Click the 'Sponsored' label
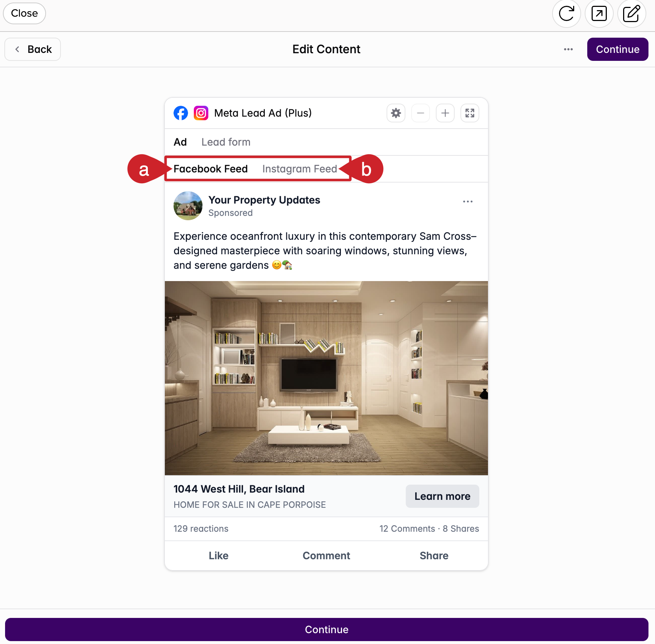655x644 pixels. coord(230,213)
